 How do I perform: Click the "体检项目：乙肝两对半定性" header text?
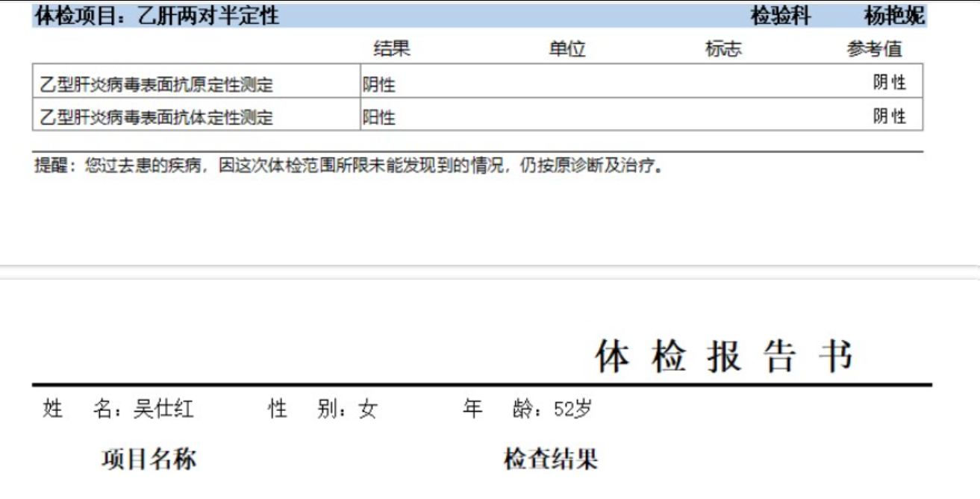point(157,16)
